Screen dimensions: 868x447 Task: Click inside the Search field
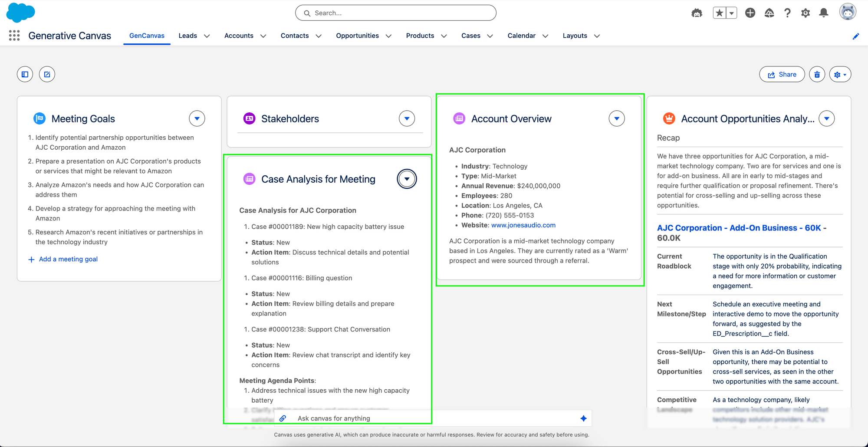395,13
